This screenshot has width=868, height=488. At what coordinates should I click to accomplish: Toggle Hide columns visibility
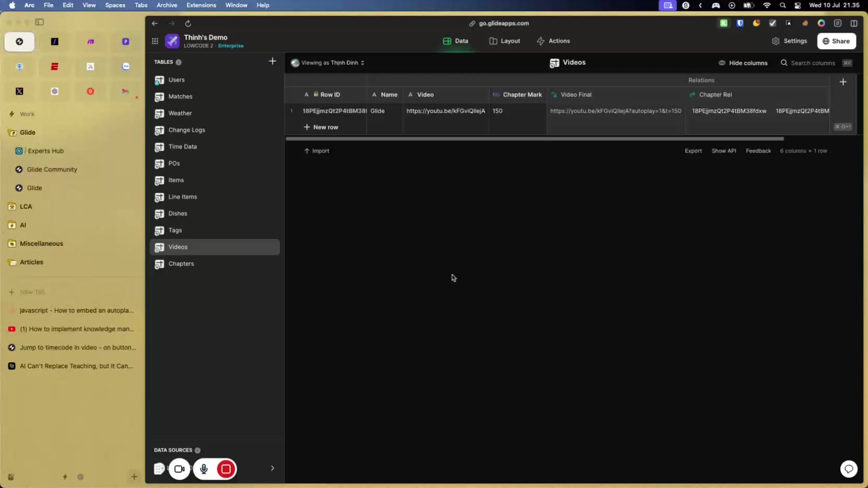tap(743, 63)
